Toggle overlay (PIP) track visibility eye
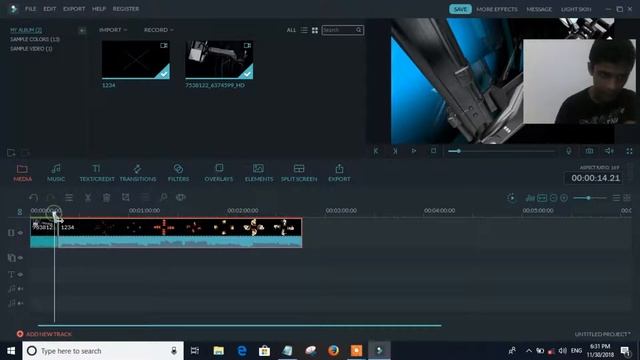640x360 pixels. [x=20, y=258]
